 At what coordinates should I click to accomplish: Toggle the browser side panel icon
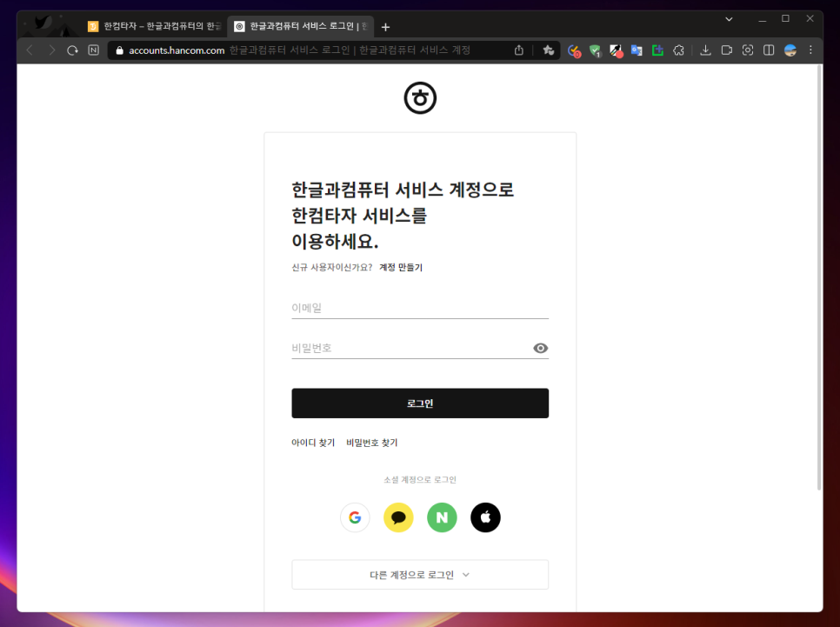tap(769, 50)
